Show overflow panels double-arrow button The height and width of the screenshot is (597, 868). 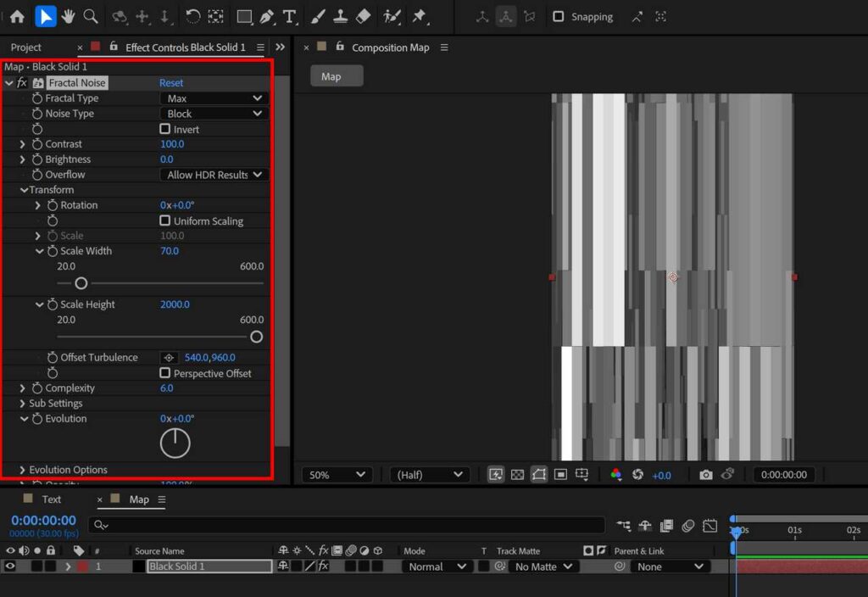point(280,47)
